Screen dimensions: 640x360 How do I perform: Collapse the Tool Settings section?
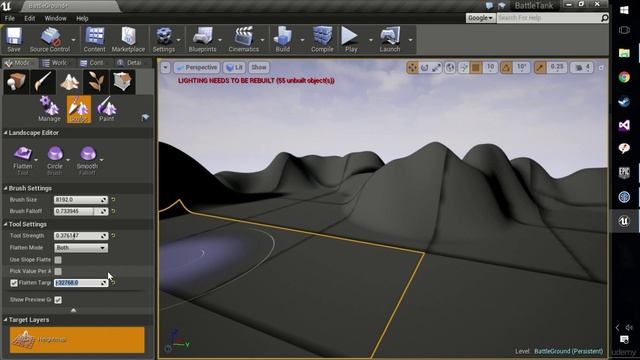tap(6, 224)
